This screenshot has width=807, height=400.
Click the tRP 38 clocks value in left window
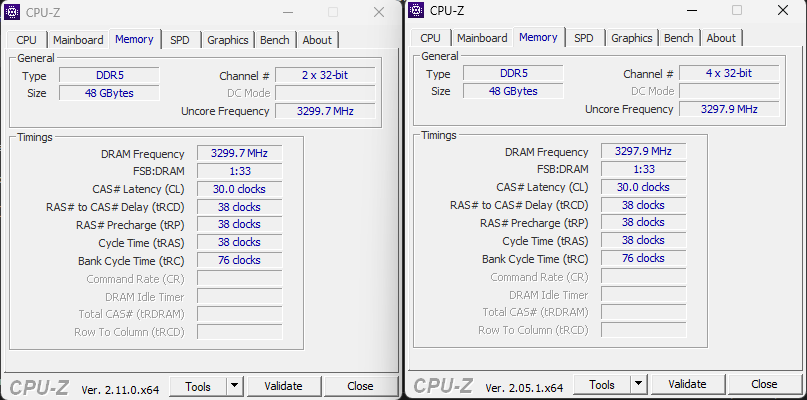pos(239,224)
